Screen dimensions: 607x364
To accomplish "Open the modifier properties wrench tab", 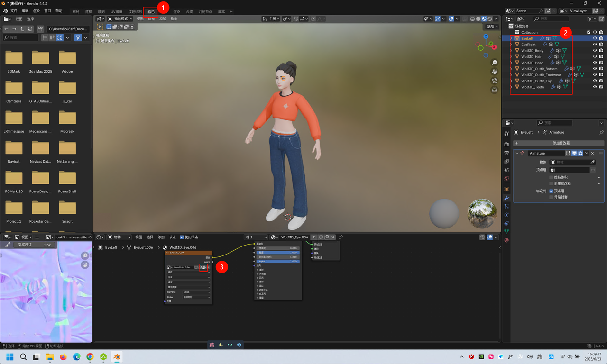I will (506, 198).
